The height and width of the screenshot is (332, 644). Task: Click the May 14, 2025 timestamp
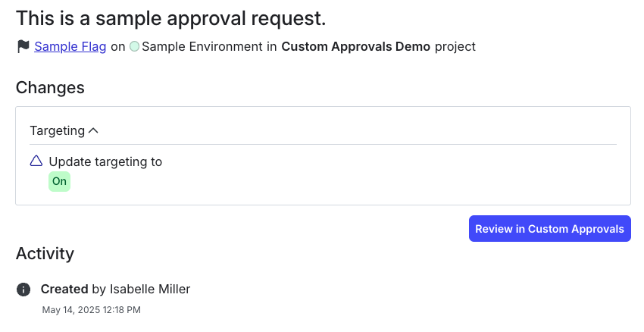pyautogui.click(x=91, y=310)
